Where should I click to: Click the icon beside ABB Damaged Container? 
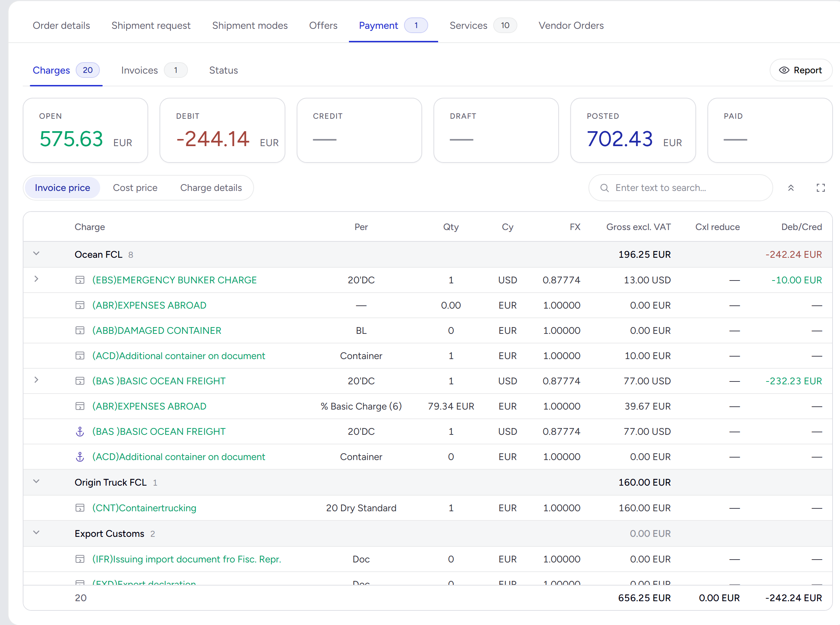click(80, 331)
